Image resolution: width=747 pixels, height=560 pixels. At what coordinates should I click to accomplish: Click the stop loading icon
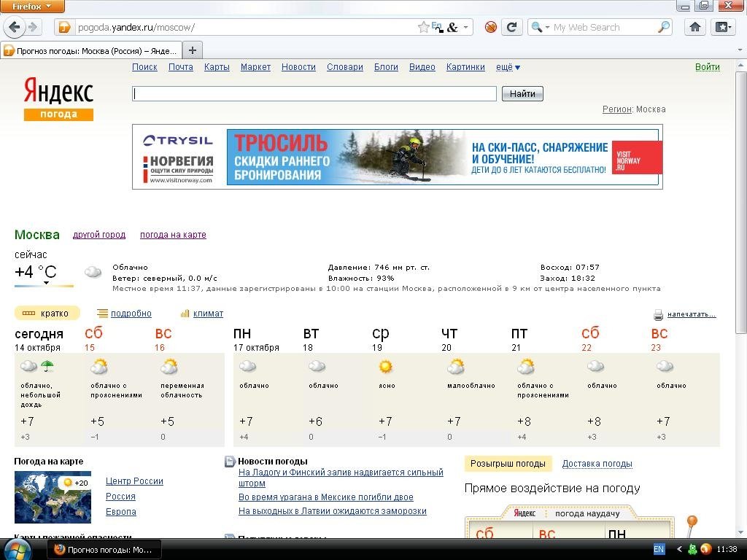point(491,27)
